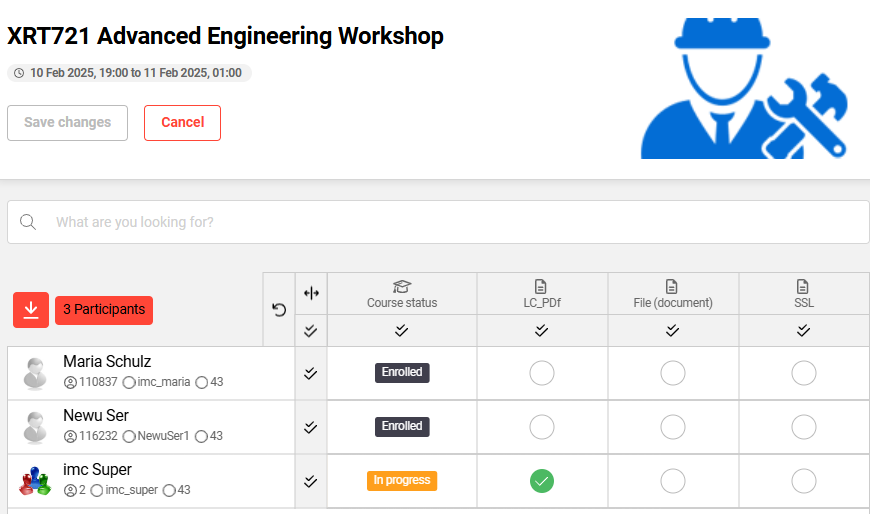870x514 pixels.
Task: Uncheck LC_PDf green check for imc Super
Action: tap(542, 481)
